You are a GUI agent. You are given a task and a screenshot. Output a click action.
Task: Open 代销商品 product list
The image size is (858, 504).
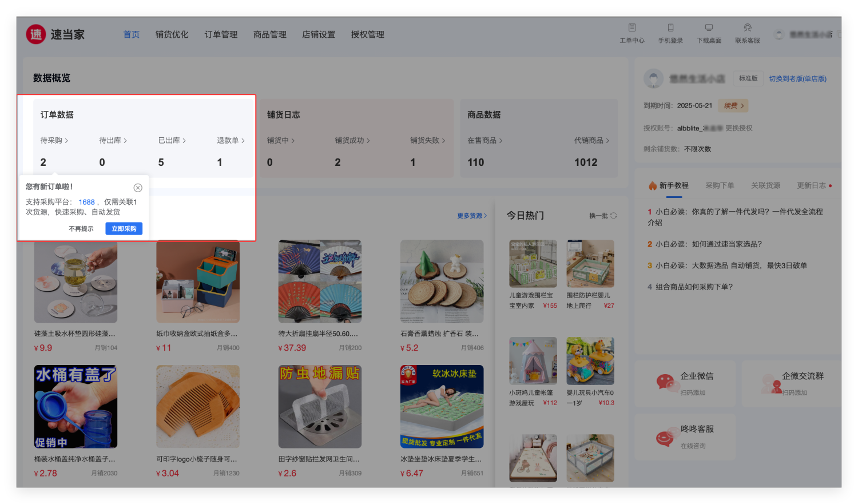[x=607, y=141]
